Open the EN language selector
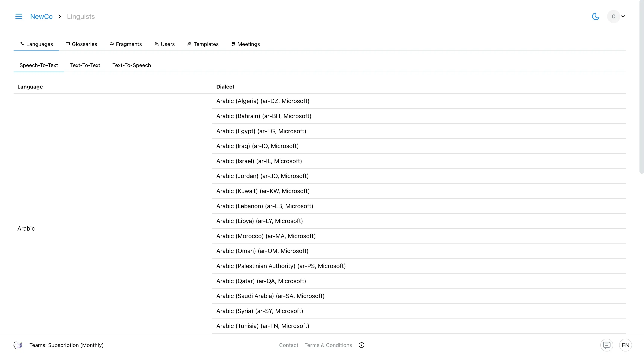644x356 pixels. pyautogui.click(x=626, y=345)
